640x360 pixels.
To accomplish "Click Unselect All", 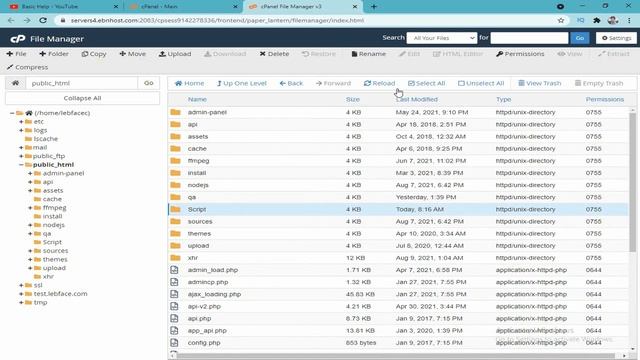I will [x=481, y=83].
